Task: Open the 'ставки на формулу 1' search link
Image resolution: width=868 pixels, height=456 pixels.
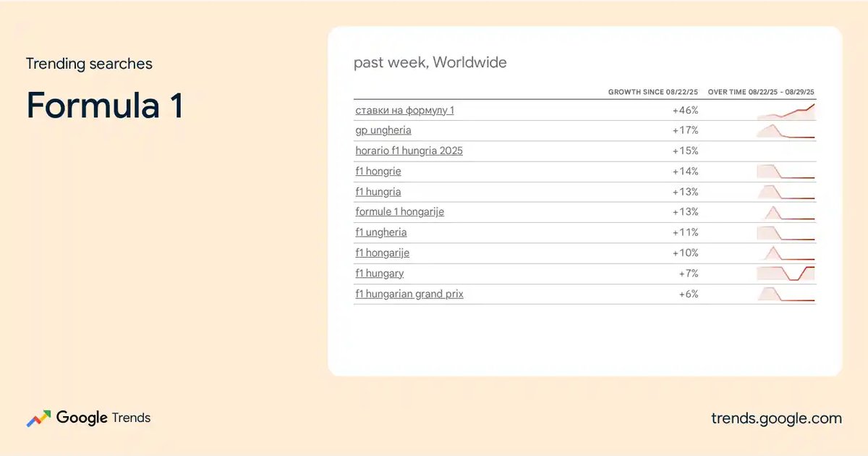Action: coord(405,111)
